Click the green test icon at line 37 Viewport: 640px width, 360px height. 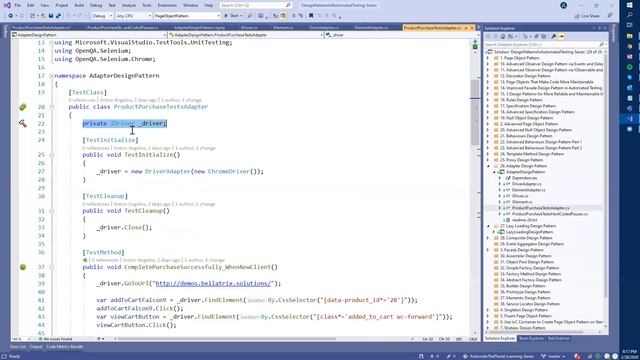(23, 267)
